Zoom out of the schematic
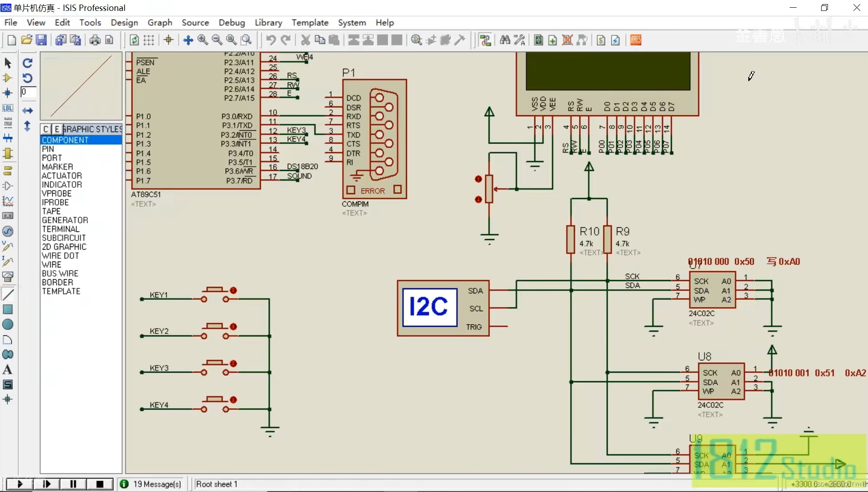Image resolution: width=868 pixels, height=492 pixels. tap(217, 40)
